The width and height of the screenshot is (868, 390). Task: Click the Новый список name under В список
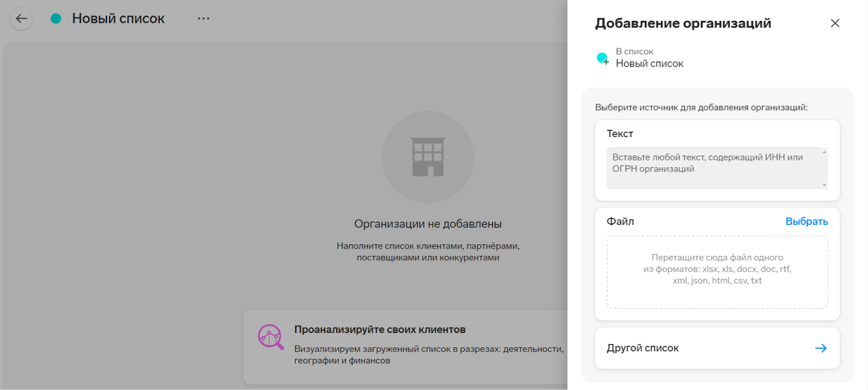point(649,64)
